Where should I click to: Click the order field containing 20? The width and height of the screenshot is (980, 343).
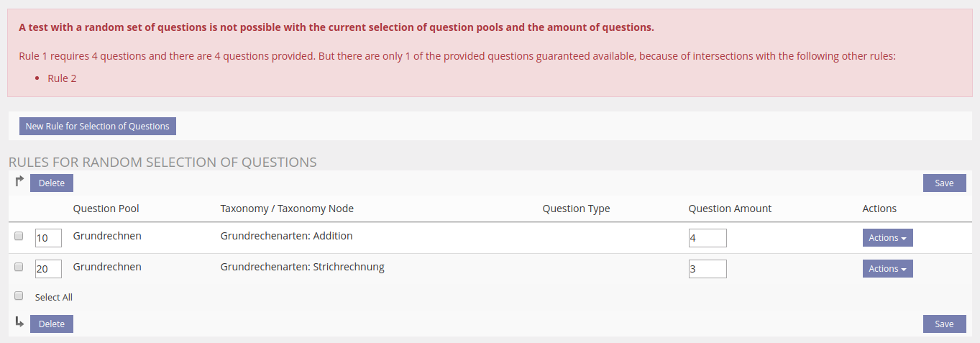click(x=48, y=269)
